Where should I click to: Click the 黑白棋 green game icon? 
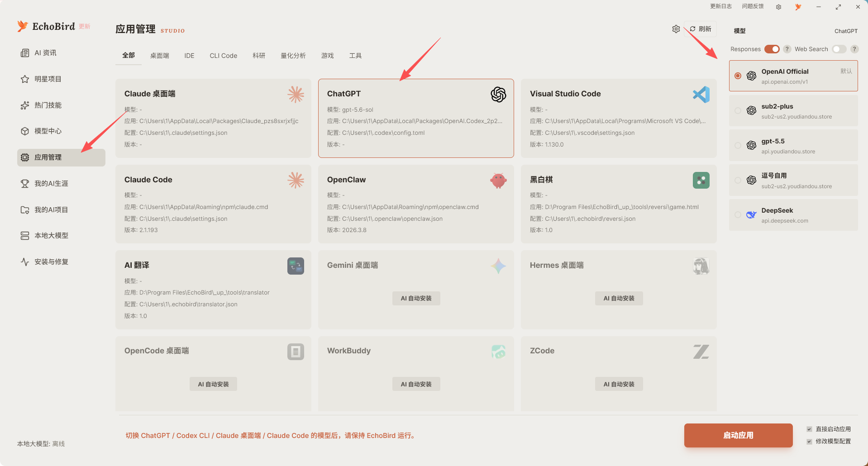(701, 181)
